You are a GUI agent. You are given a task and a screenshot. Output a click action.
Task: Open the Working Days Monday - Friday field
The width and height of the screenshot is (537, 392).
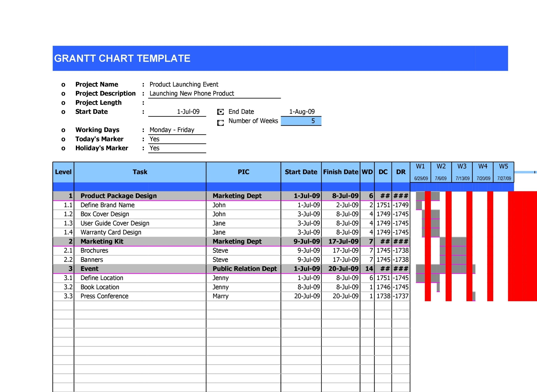pyautogui.click(x=177, y=130)
